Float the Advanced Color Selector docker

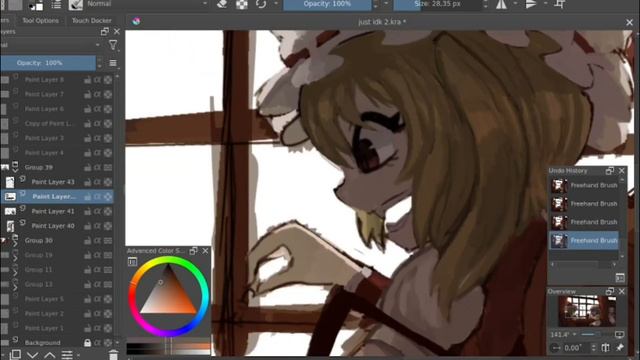pos(193,251)
